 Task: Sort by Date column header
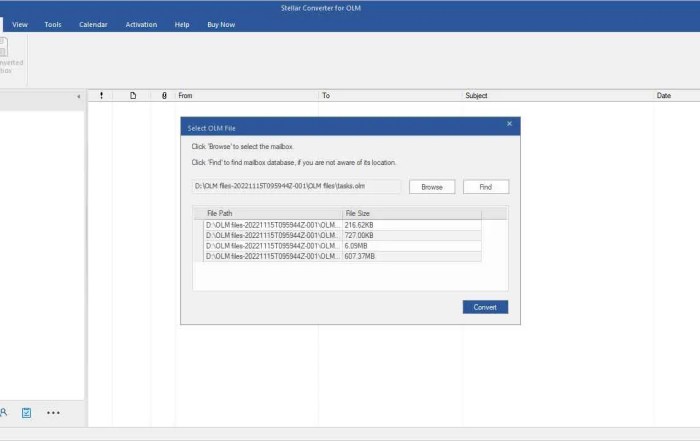(677, 96)
